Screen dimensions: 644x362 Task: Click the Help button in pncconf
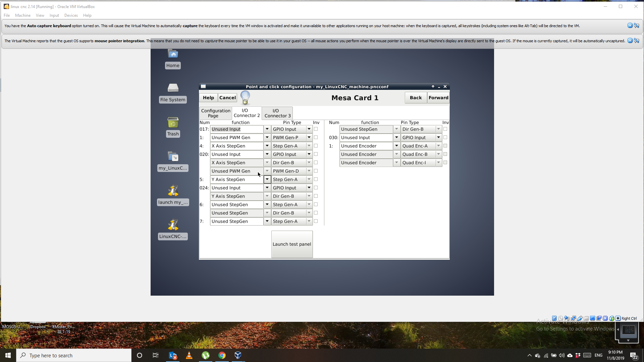[x=208, y=98]
